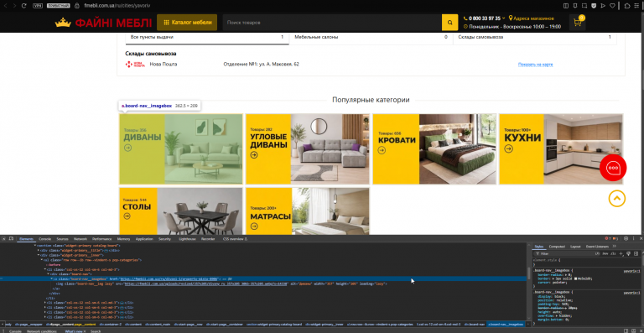Switch to the DevTools Network tab
Viewport: 644px width, 333px height.
tap(80, 238)
